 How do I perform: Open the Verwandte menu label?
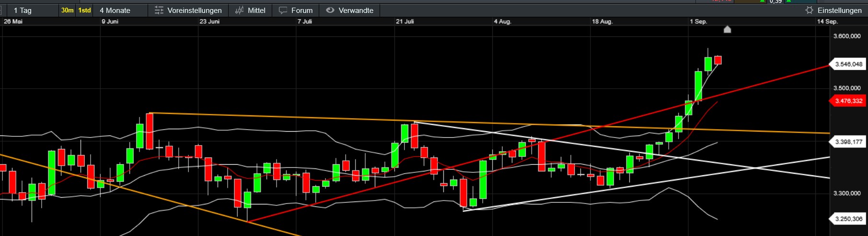[356, 10]
